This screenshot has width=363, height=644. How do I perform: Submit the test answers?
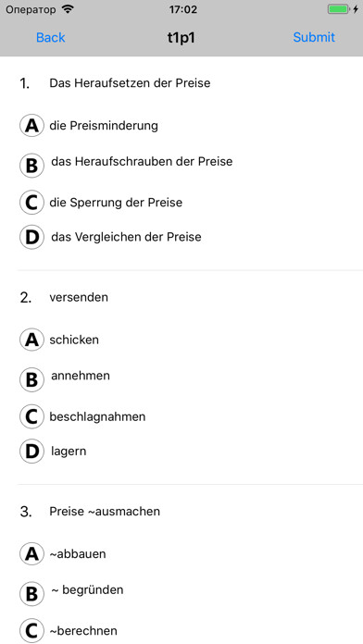pos(314,37)
